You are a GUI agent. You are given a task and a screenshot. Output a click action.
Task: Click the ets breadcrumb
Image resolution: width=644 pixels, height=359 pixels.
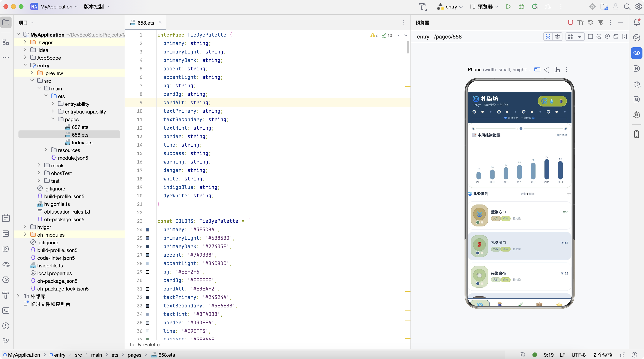(x=115, y=355)
